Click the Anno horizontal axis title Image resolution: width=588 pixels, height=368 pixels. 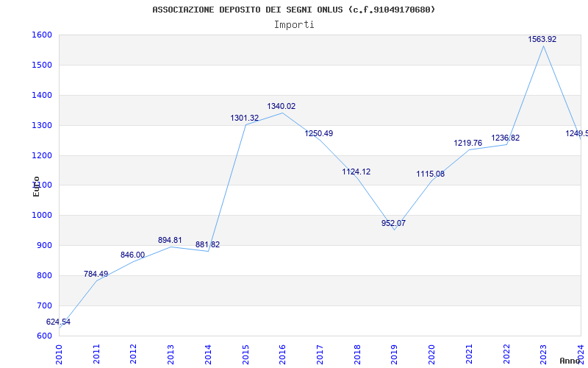[x=570, y=361]
